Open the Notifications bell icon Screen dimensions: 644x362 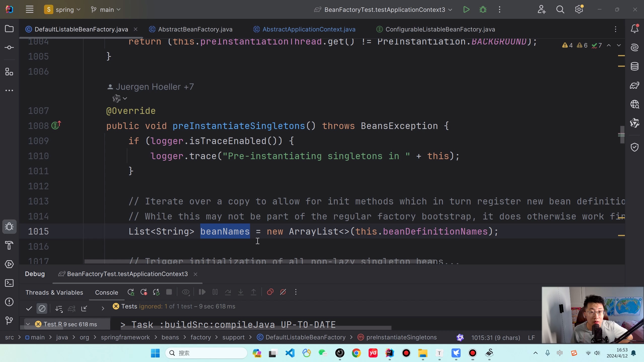(x=634, y=29)
